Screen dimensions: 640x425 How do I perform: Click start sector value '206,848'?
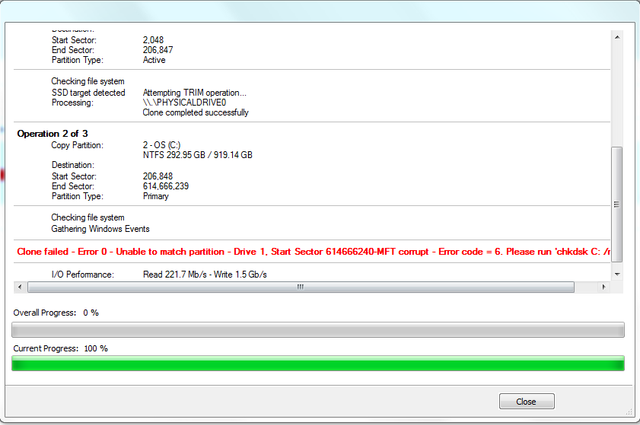[x=158, y=176]
